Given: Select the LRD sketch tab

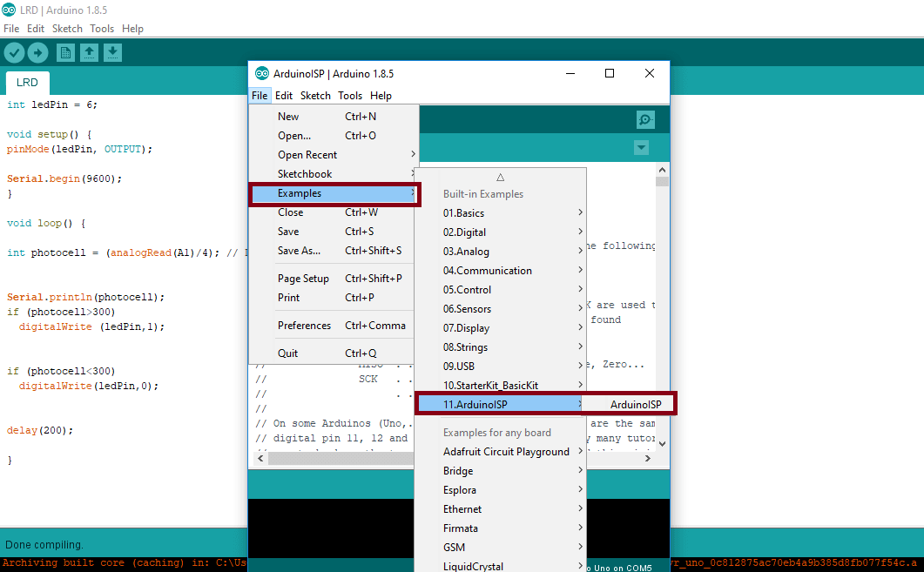Looking at the screenshot, I should click(x=27, y=83).
